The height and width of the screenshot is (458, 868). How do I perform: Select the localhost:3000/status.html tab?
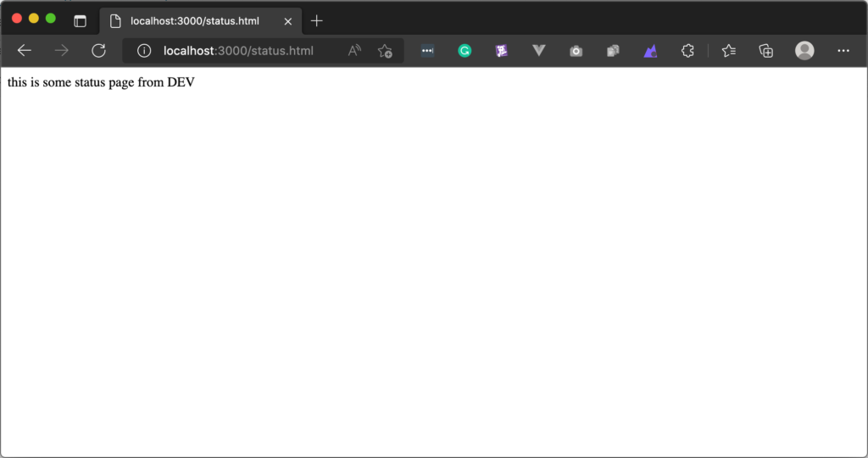click(195, 21)
